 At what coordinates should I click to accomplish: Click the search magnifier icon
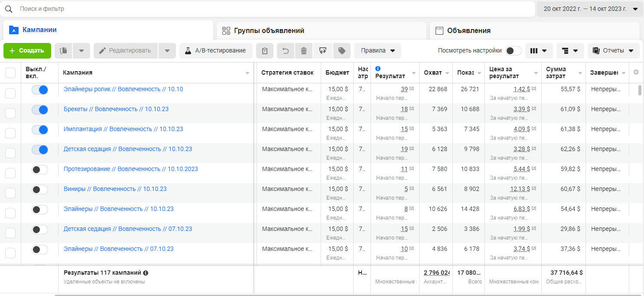(x=9, y=9)
